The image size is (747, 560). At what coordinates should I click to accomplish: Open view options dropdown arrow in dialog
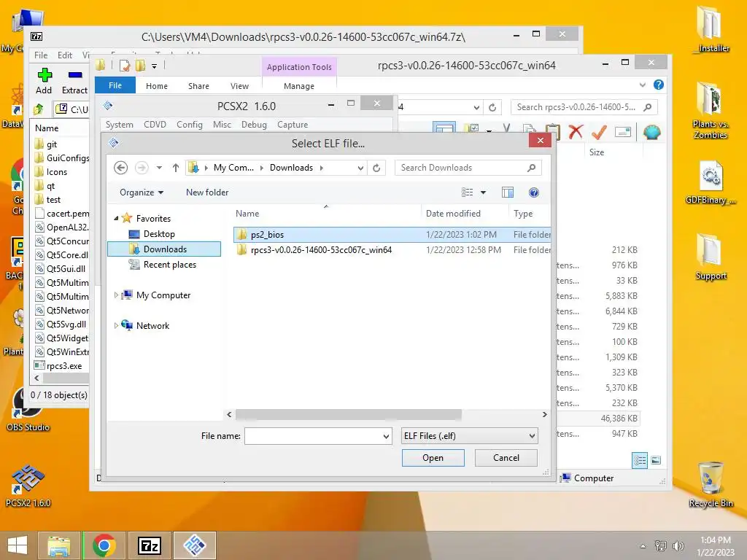click(483, 192)
